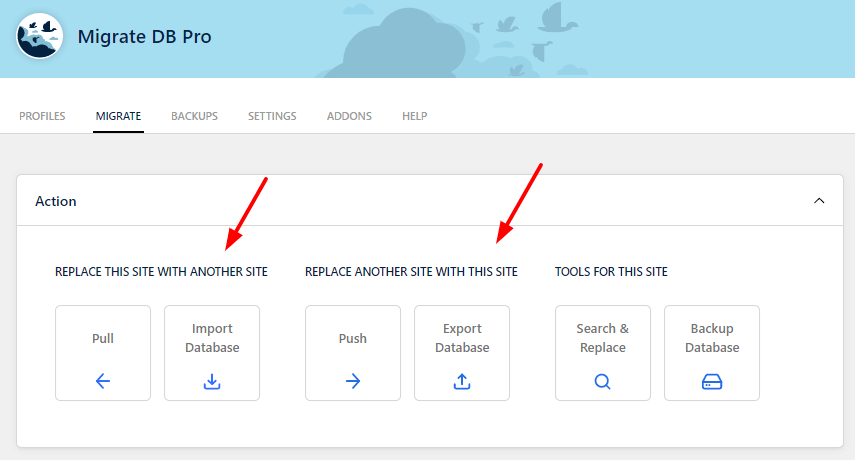Select the Migrate tab
The image size is (855, 460).
click(x=118, y=116)
